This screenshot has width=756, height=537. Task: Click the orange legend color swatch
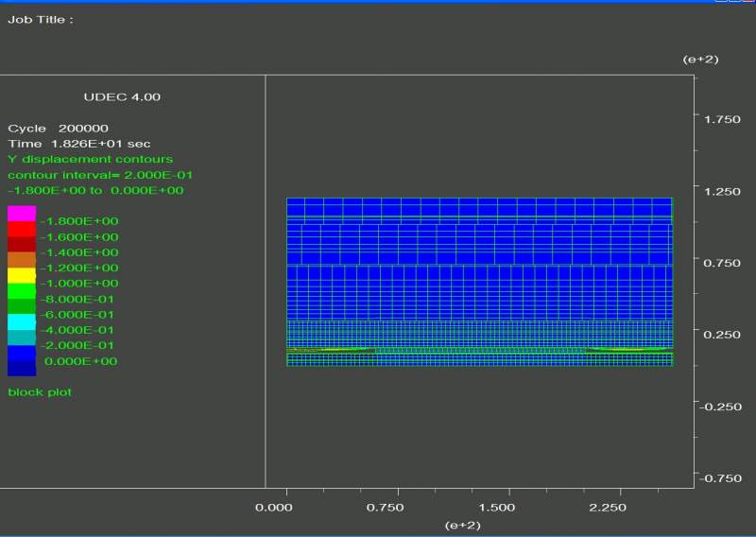click(22, 260)
